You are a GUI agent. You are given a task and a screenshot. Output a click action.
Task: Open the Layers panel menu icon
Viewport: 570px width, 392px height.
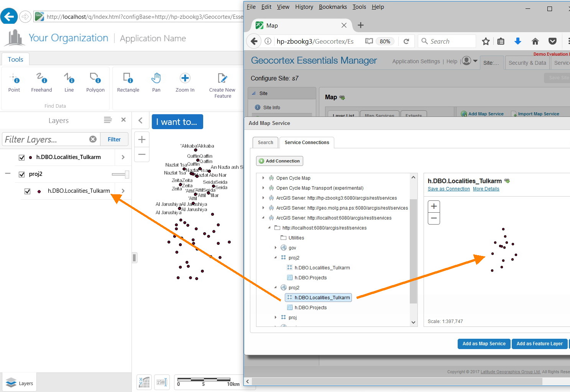(108, 120)
